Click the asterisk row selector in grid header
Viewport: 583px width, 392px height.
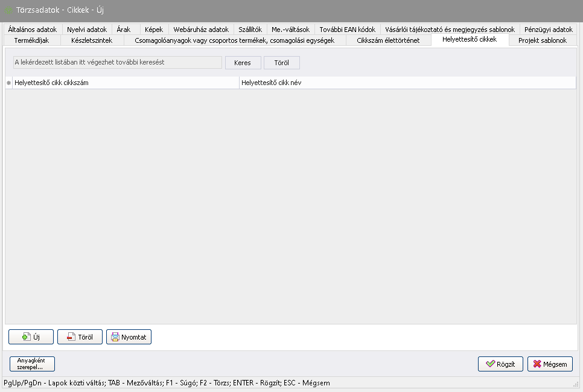[8, 83]
